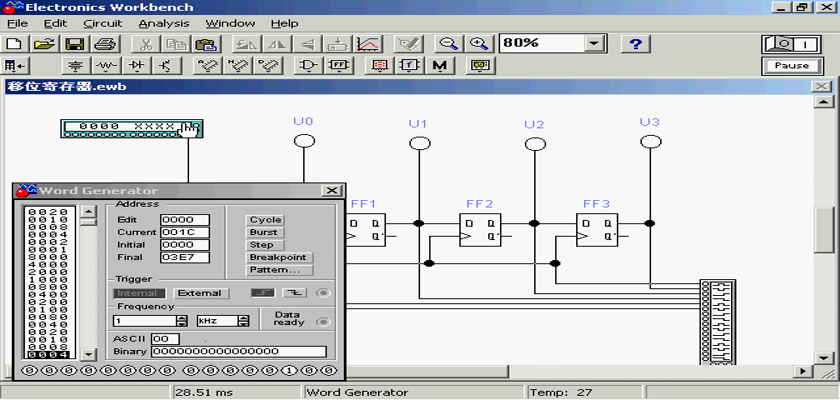This screenshot has width=840, height=400.
Task: Open the Open file folder icon
Action: coord(44,44)
